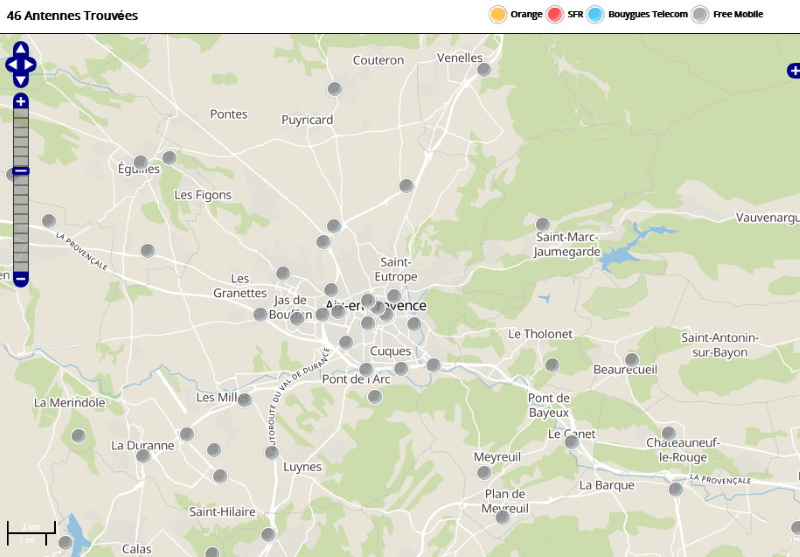The image size is (800, 557).
Task: Select the antenna marker near Saint-Marc-Jaumegarde
Action: pyautogui.click(x=543, y=224)
